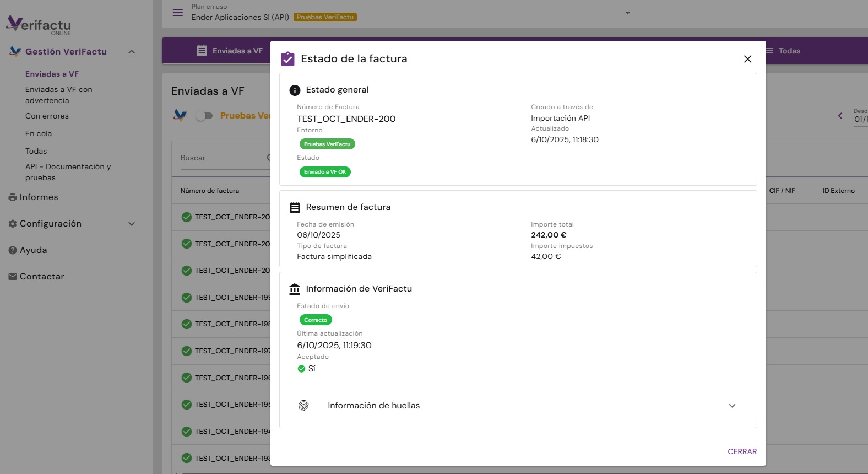This screenshot has height=474, width=868.
Task: Switch to the Todas tab
Action: (x=783, y=51)
